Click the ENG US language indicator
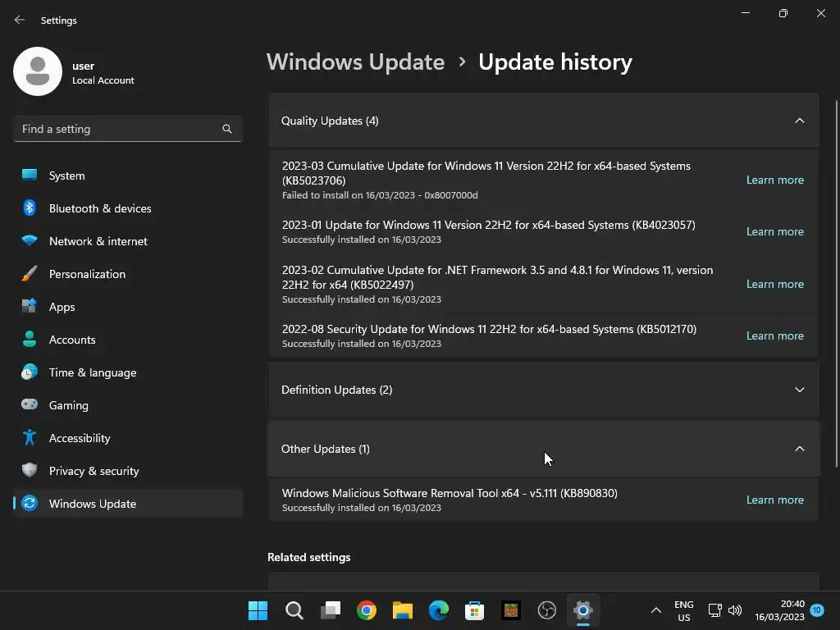The image size is (840, 630). point(683,610)
